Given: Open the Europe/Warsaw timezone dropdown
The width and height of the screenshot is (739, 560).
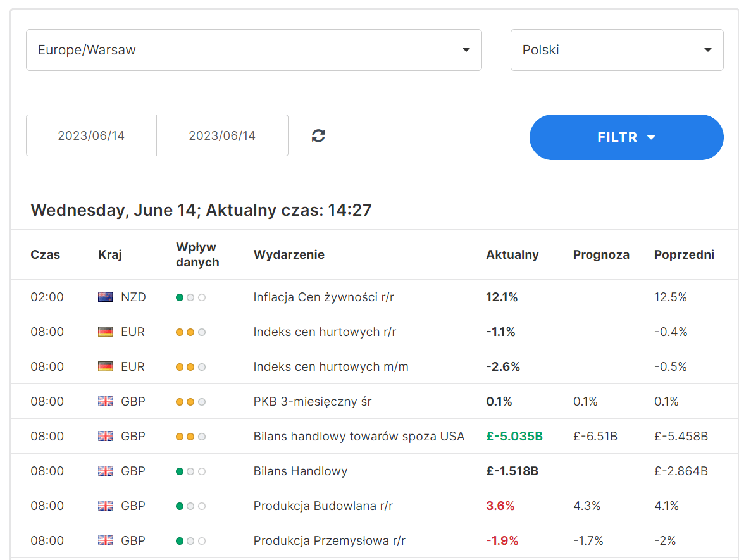Looking at the screenshot, I should pos(254,50).
